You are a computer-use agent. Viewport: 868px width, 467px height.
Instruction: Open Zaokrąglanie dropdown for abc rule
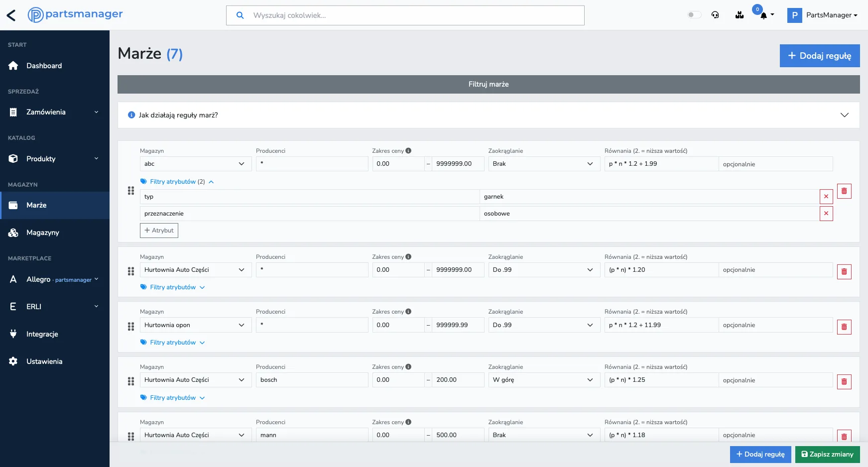[x=544, y=164]
